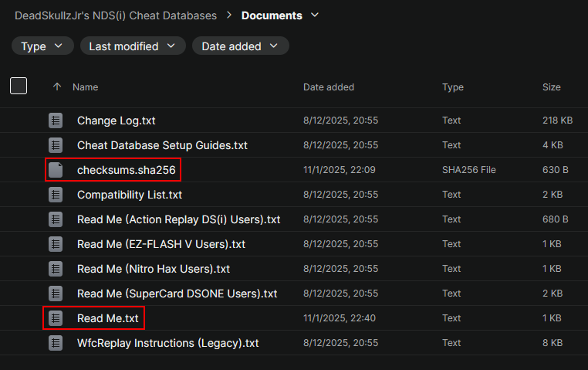Open the plain Read Me.txt file
The width and height of the screenshot is (588, 370).
pos(107,318)
